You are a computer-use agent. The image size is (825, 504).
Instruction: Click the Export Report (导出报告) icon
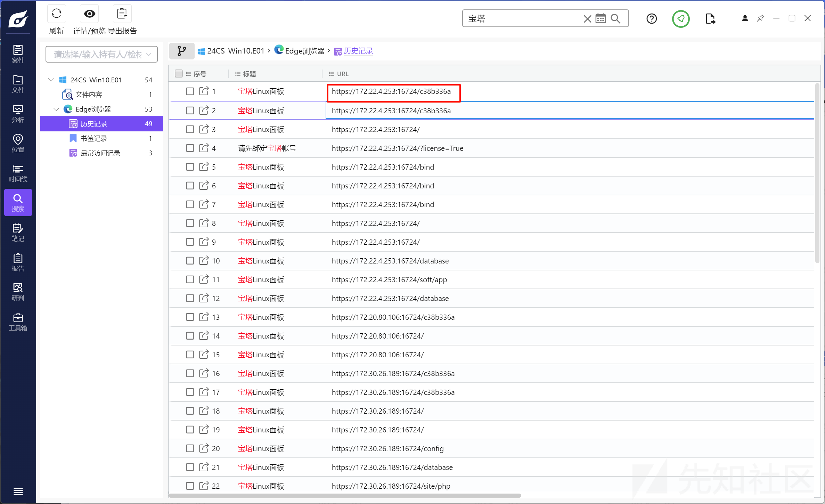(122, 14)
